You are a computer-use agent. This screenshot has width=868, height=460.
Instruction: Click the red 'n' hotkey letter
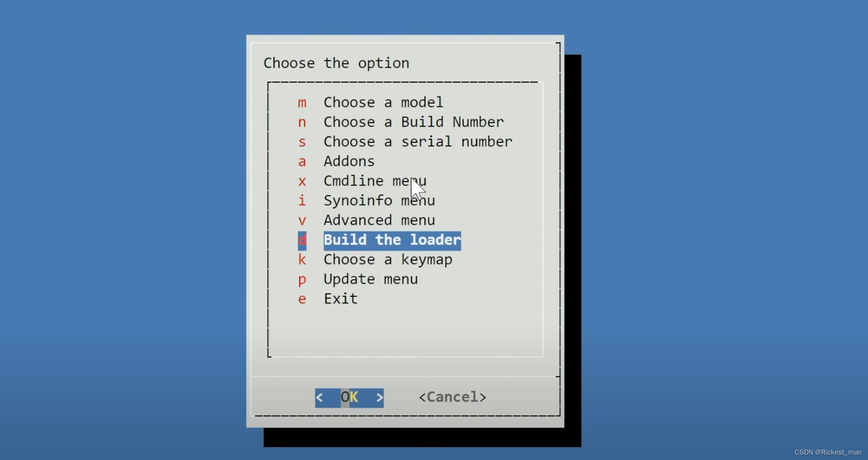[302, 122]
